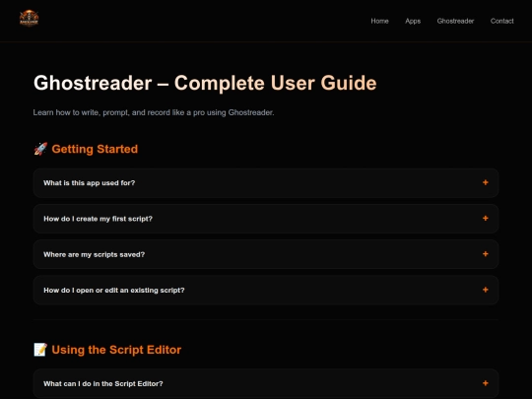This screenshot has height=399, width=532.
Task: Click 'What can I do in the Script Editor?' text
Action: (103, 384)
